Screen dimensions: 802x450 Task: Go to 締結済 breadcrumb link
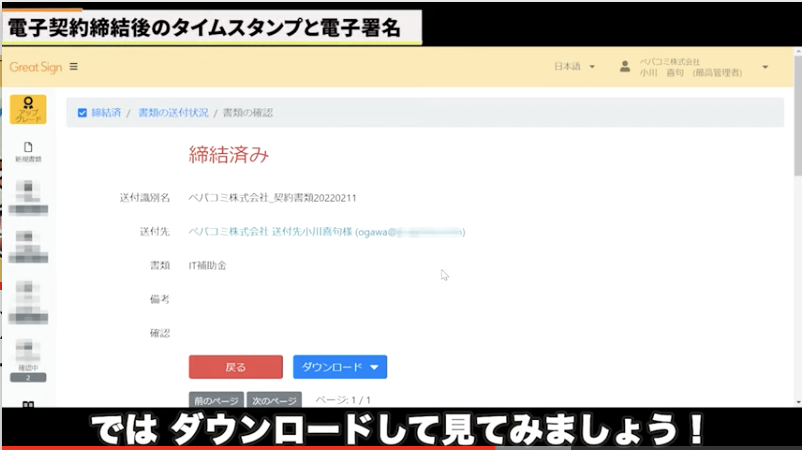pyautogui.click(x=106, y=113)
